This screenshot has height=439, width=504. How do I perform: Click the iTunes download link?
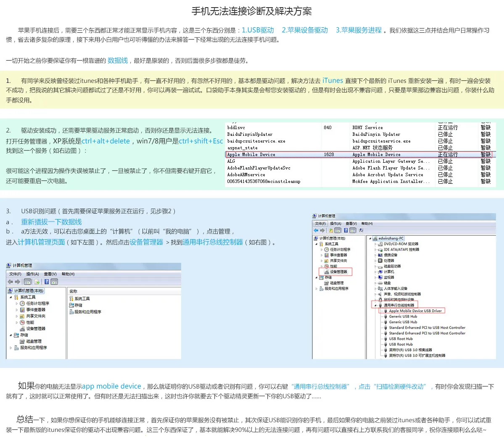332,80
